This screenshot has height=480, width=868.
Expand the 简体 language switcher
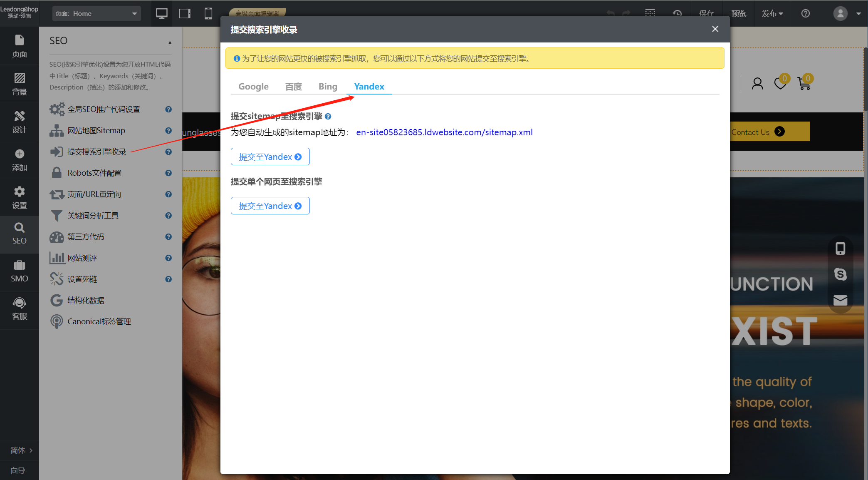point(21,450)
